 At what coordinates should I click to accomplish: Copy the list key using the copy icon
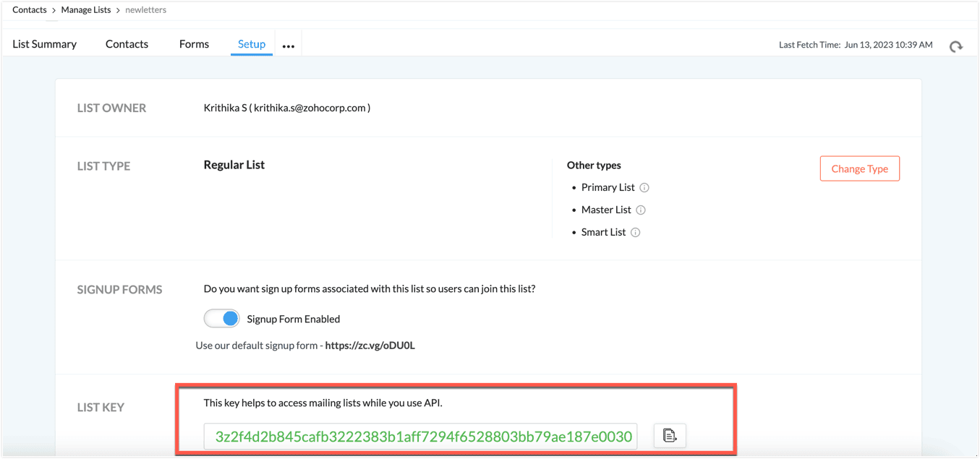tap(669, 435)
